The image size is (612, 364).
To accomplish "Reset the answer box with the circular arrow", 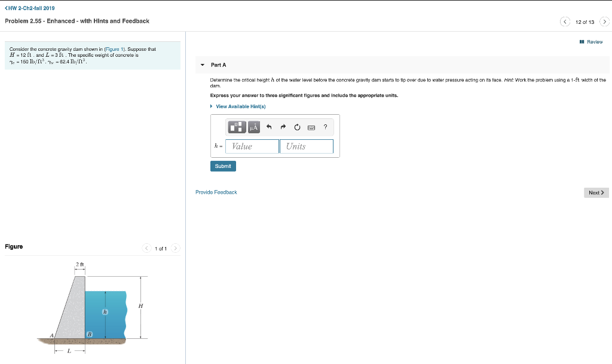I will pyautogui.click(x=297, y=127).
